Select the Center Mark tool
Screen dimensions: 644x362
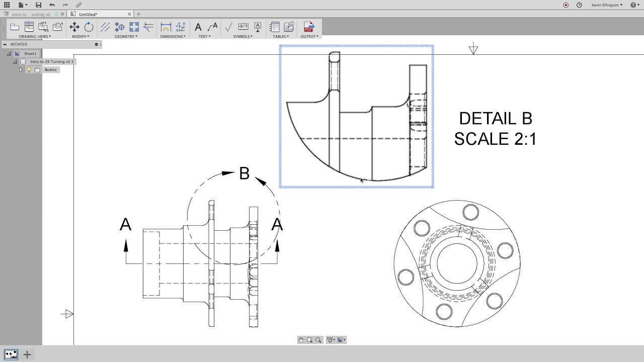[x=120, y=27]
